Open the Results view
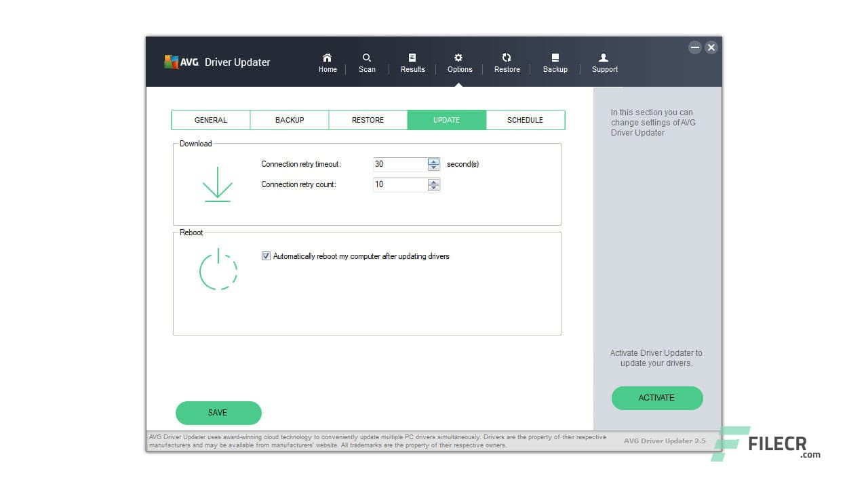The width and height of the screenshot is (868, 488). 412,62
